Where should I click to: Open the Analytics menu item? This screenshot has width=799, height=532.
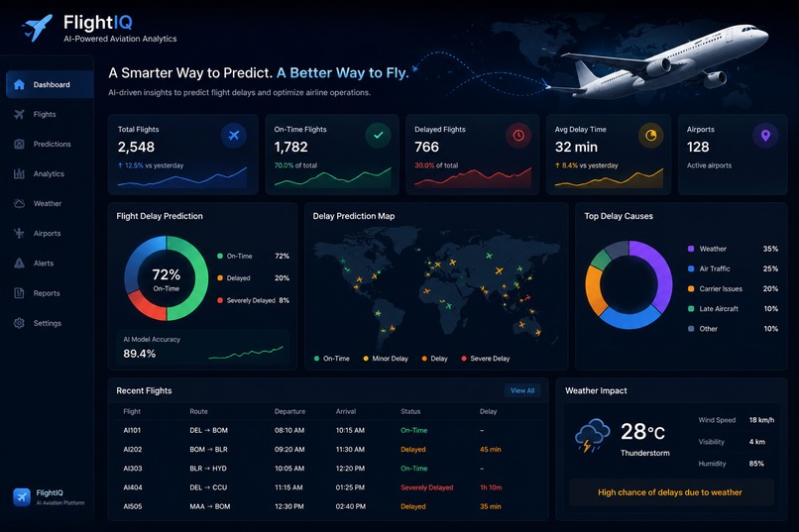[50, 173]
